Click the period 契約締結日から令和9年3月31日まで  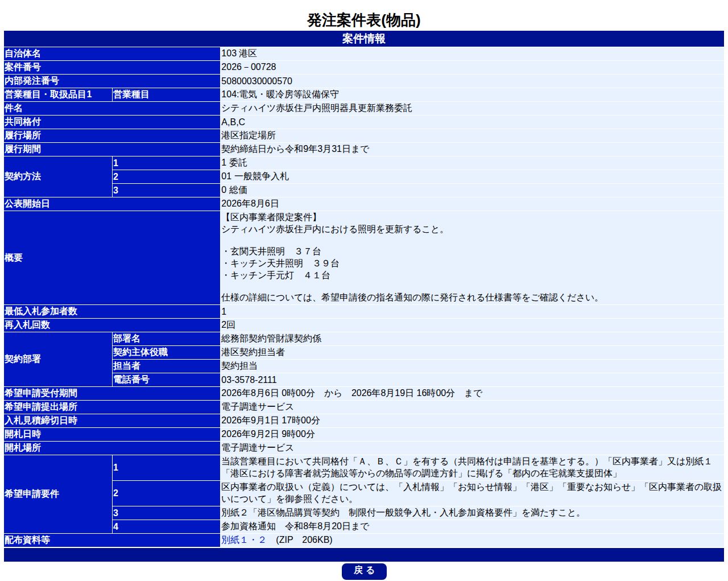click(295, 149)
